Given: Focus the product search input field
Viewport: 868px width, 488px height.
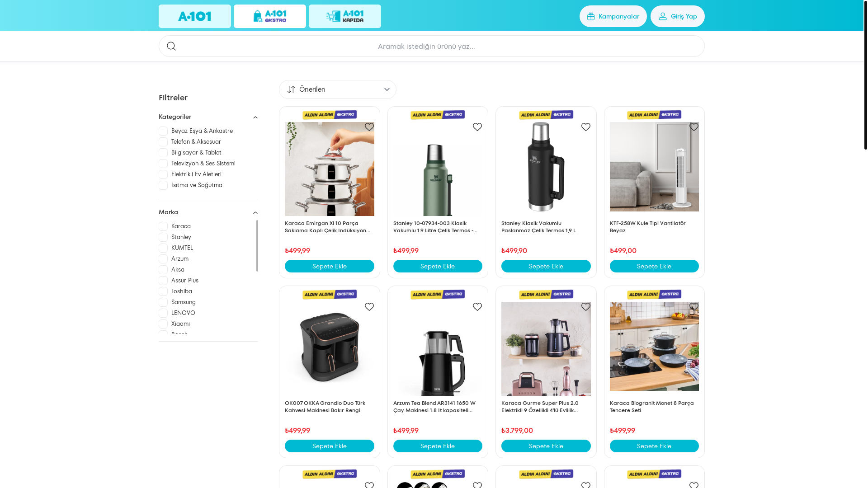Looking at the screenshot, I should pos(432,46).
